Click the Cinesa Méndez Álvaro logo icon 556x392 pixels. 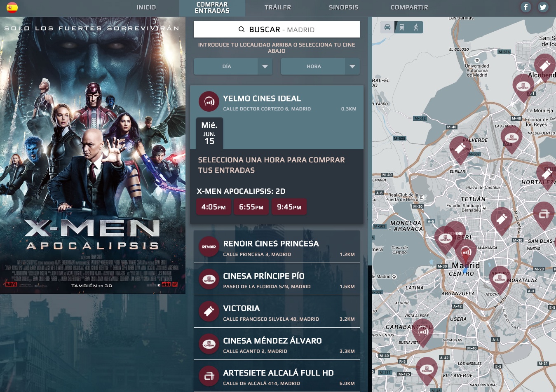[209, 344]
